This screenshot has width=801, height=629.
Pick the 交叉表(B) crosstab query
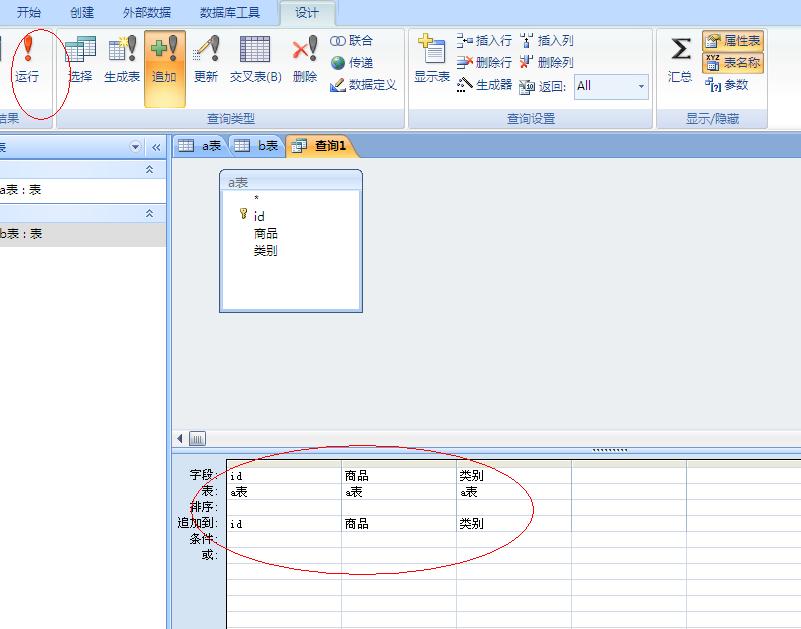click(255, 59)
